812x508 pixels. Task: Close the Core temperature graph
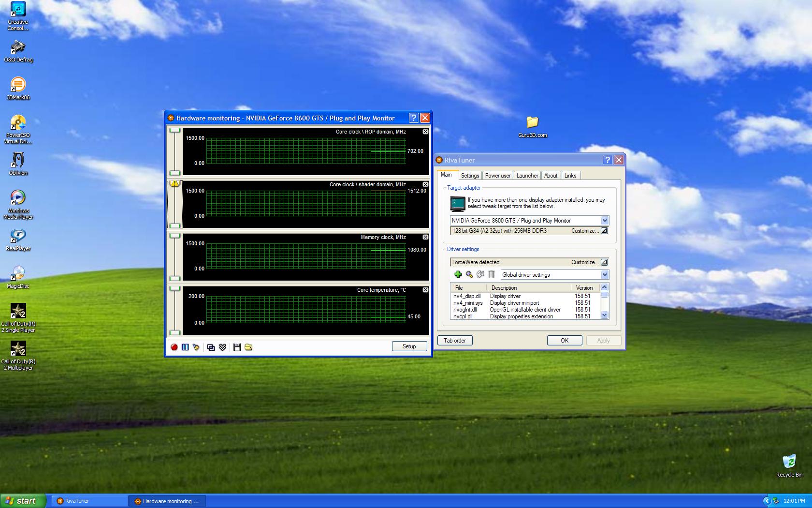tap(425, 290)
